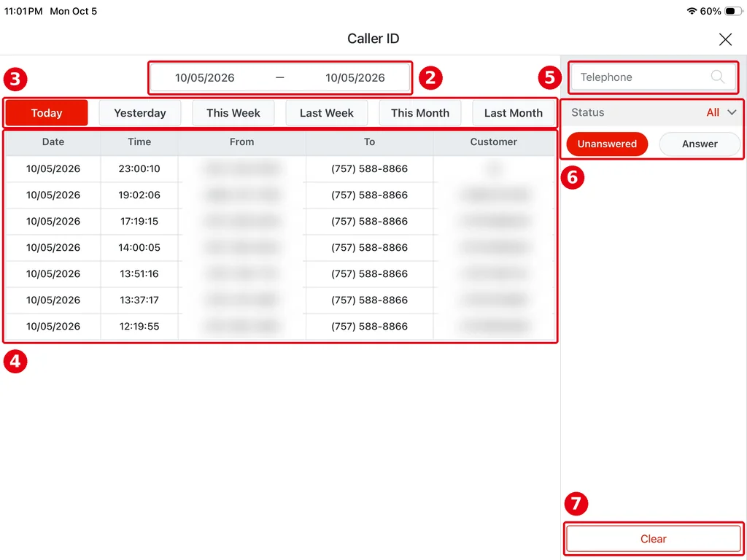The image size is (747, 560).
Task: Tap the To number in the 12:19:55 row
Action: coord(369,326)
